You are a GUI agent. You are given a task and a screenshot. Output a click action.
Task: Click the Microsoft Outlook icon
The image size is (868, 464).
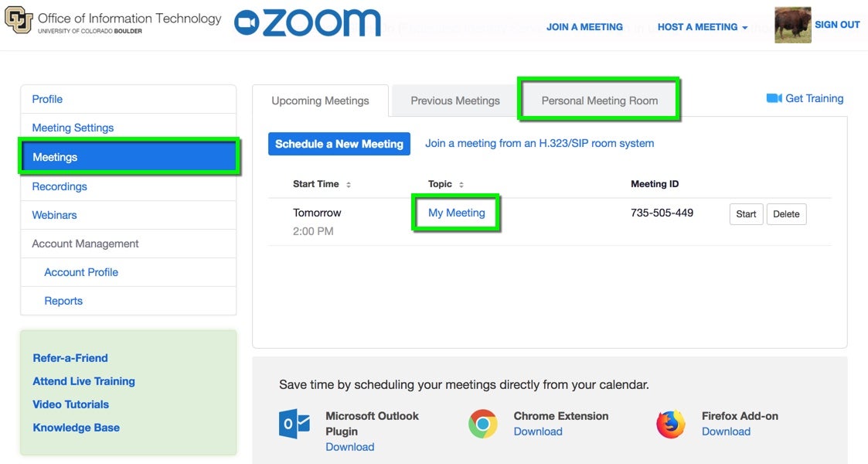(x=294, y=425)
